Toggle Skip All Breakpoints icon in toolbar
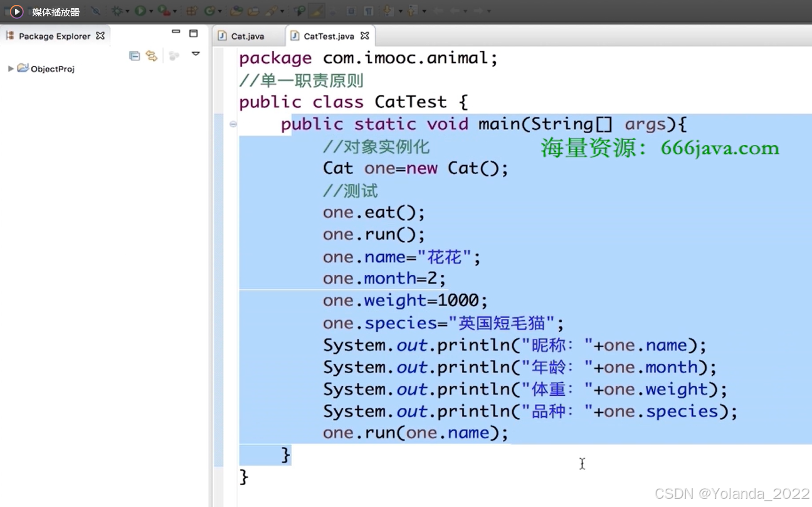812x507 pixels. tap(95, 11)
